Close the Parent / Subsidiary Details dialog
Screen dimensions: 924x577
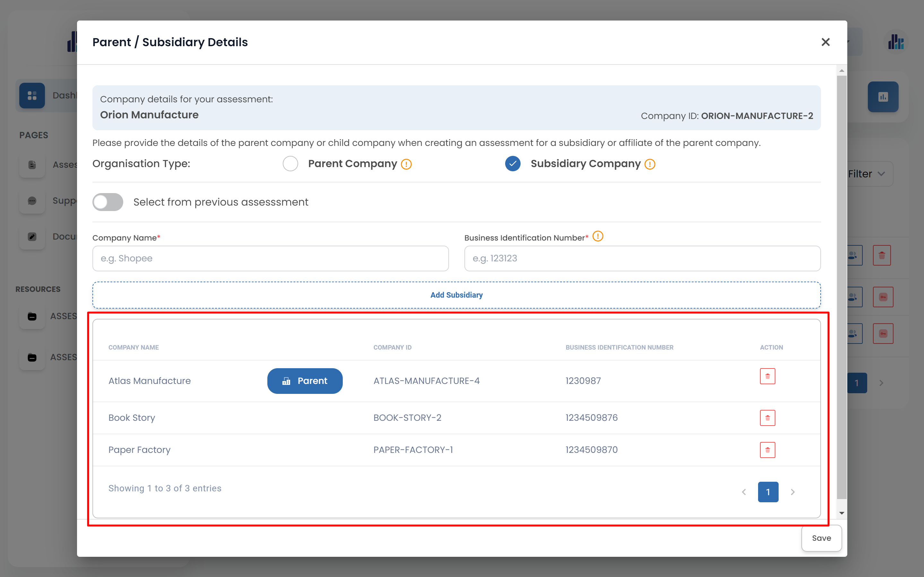pos(825,42)
